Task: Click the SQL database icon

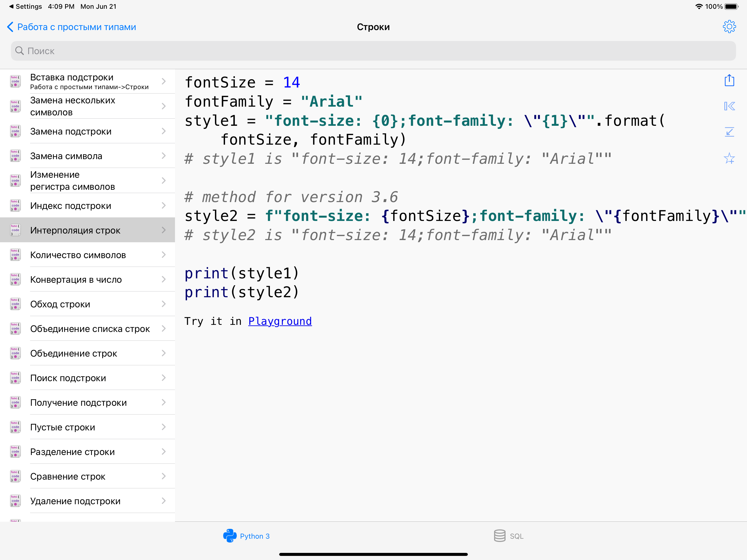Action: point(500,536)
